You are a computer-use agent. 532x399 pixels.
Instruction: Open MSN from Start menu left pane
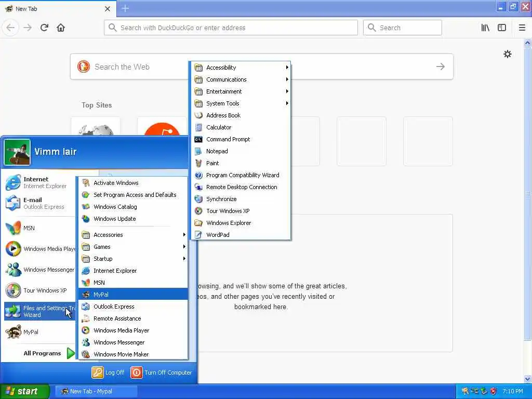[x=39, y=228]
